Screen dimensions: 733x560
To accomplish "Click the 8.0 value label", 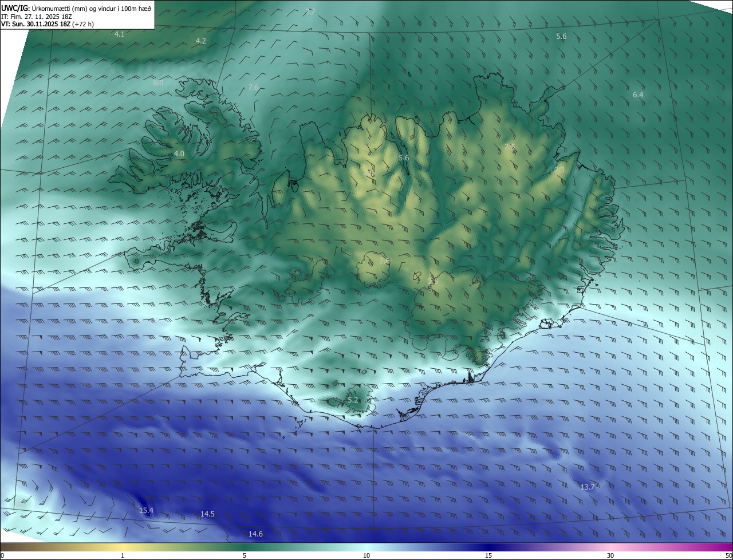I will [x=158, y=83].
